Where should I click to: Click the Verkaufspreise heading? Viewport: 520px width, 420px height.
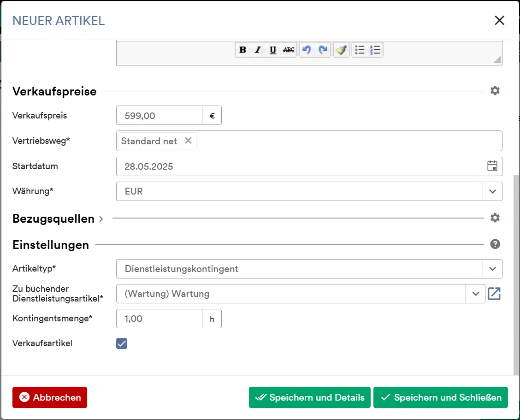pyautogui.click(x=54, y=91)
